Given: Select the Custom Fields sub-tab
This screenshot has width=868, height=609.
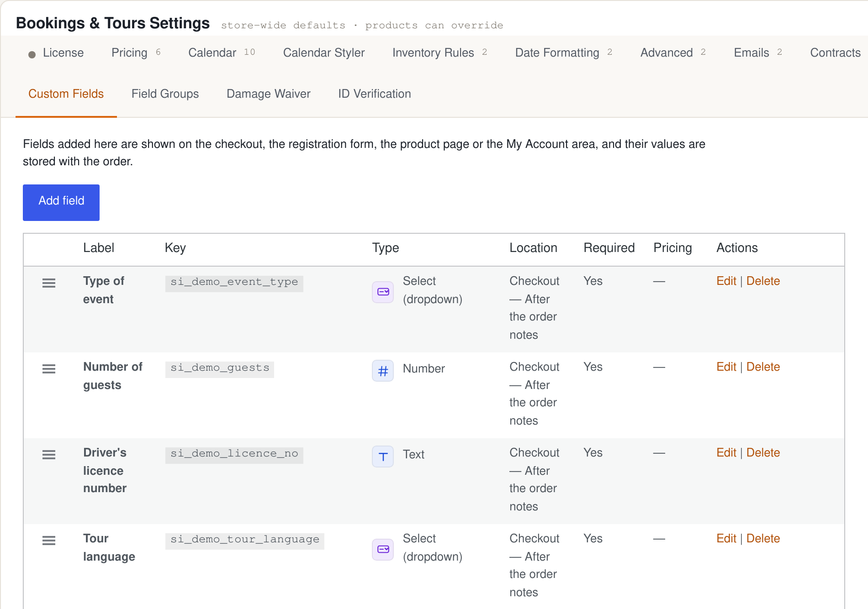Looking at the screenshot, I should tap(66, 94).
